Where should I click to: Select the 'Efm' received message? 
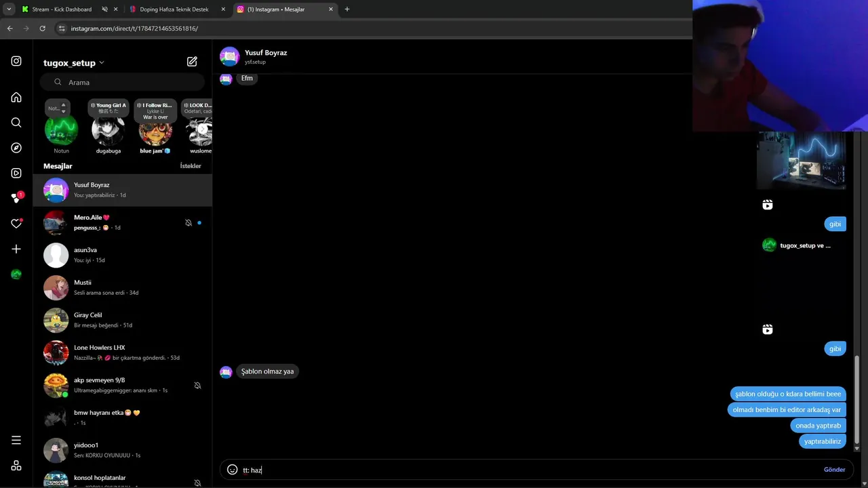[247, 78]
